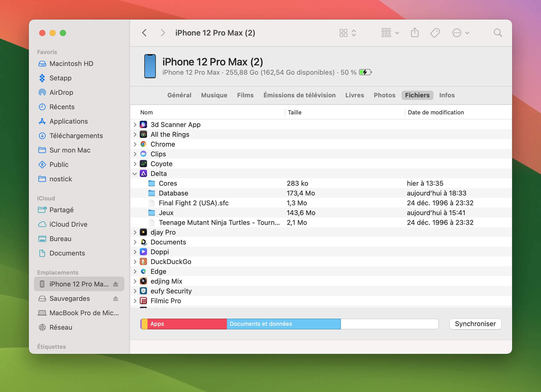Click the share button in toolbar
Image resolution: width=541 pixels, height=392 pixels.
click(413, 33)
